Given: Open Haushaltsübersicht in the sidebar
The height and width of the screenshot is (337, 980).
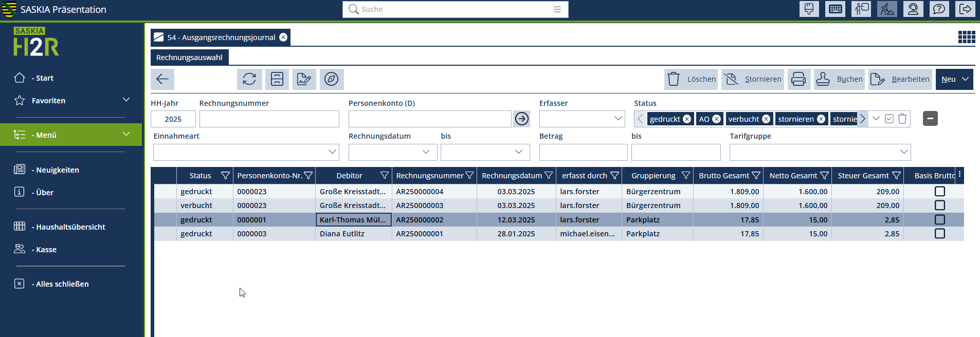Looking at the screenshot, I should pyautogui.click(x=70, y=227).
